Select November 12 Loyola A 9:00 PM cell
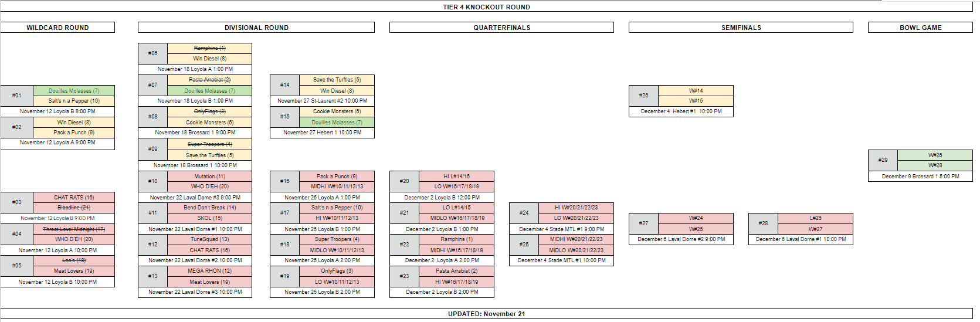 tap(57, 143)
